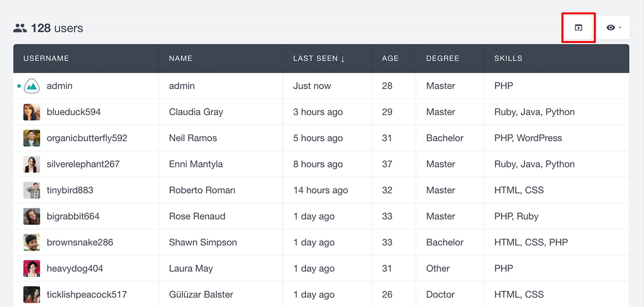Click silverelephant267's avatar image
This screenshot has width=644, height=307.
point(31,164)
